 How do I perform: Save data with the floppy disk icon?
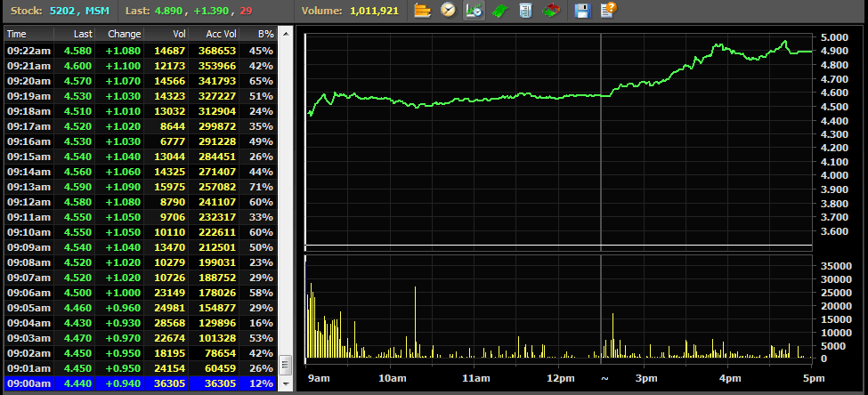(x=582, y=10)
